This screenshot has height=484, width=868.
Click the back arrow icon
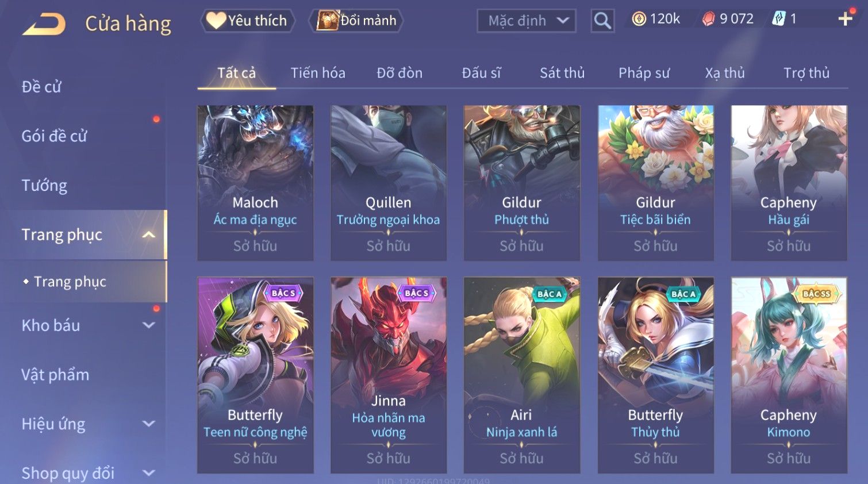click(x=44, y=24)
